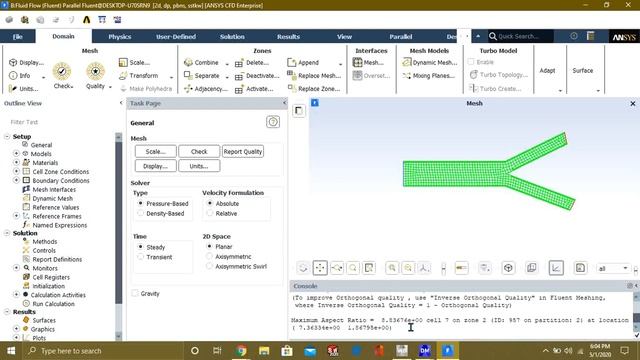
Task: Open Mesh Interfaces from the ribbon
Action: point(368,62)
